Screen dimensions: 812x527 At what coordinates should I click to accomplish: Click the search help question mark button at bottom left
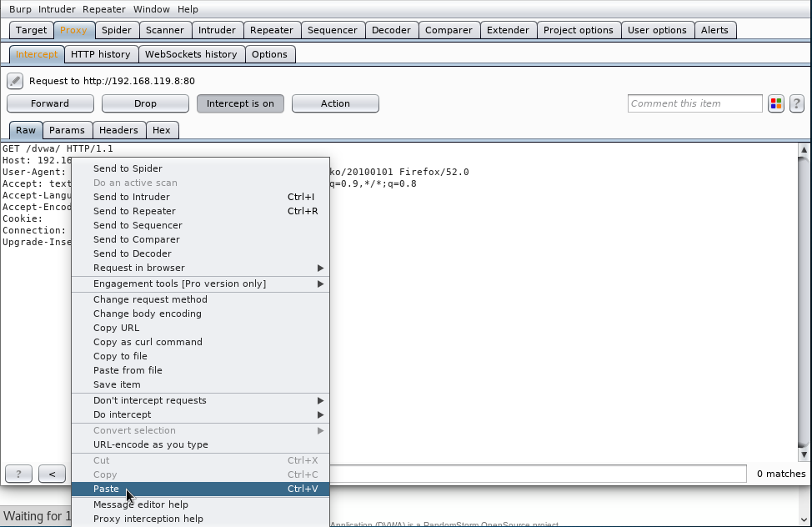(18, 474)
